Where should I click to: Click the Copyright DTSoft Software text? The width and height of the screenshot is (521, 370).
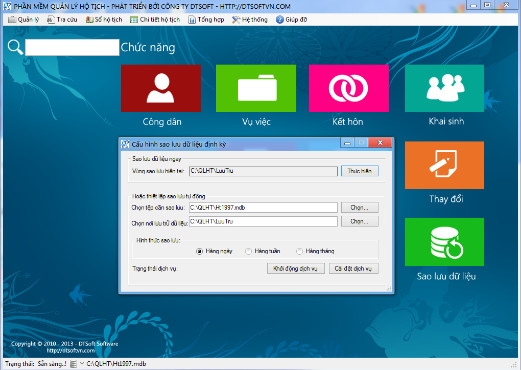64,344
